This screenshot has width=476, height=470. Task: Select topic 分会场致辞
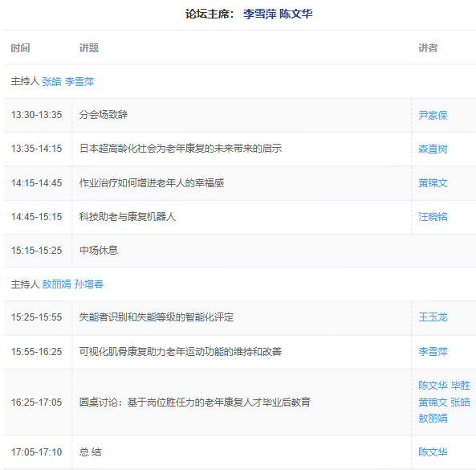click(104, 115)
